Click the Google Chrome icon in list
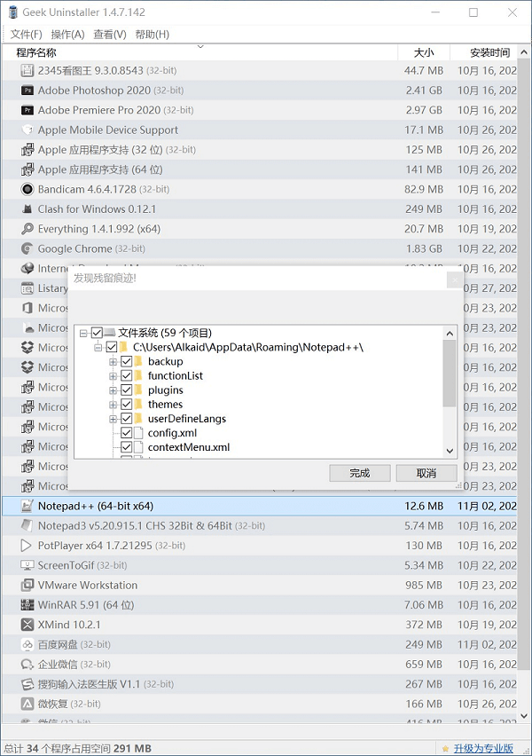The image size is (532, 756). tap(28, 249)
